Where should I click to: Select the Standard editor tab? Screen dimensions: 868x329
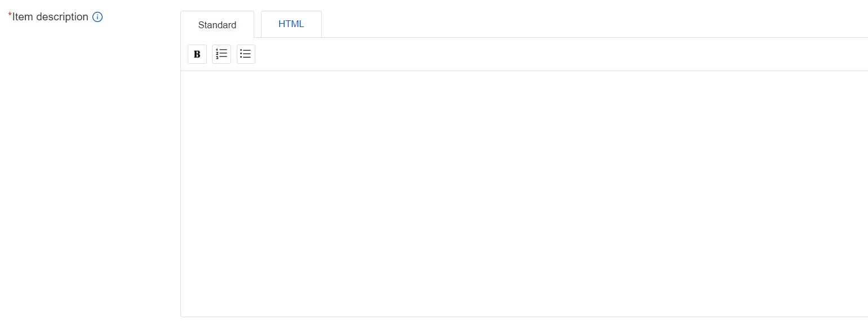click(x=217, y=25)
